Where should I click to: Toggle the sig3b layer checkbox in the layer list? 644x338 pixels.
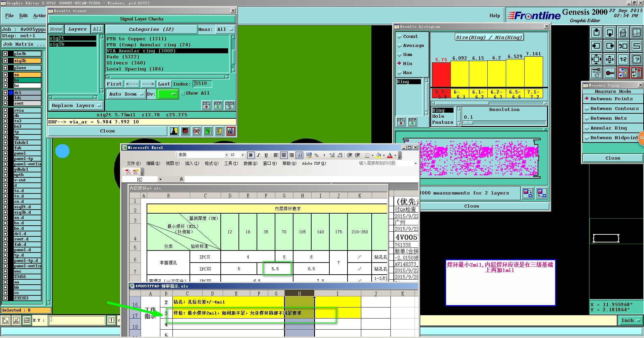(5, 61)
